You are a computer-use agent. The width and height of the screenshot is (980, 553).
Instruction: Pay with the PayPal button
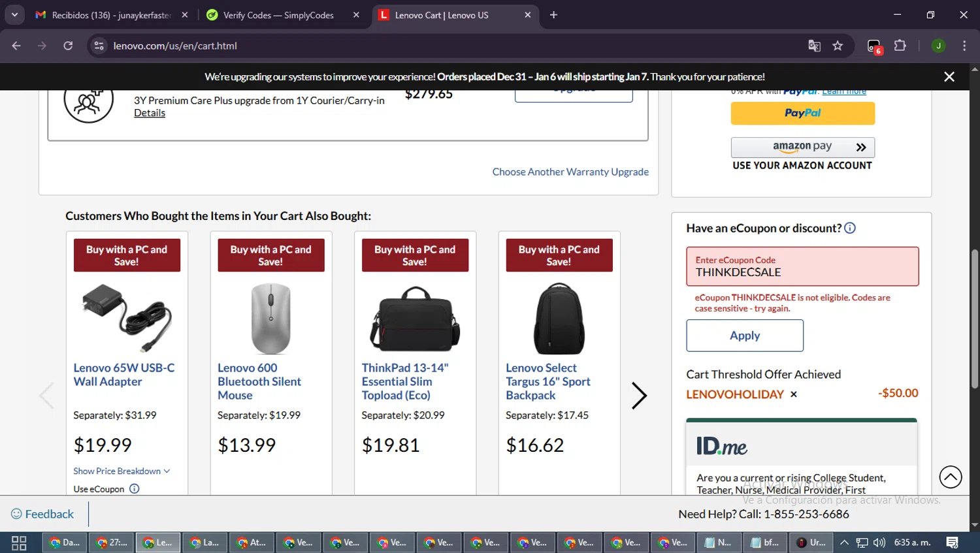click(802, 113)
